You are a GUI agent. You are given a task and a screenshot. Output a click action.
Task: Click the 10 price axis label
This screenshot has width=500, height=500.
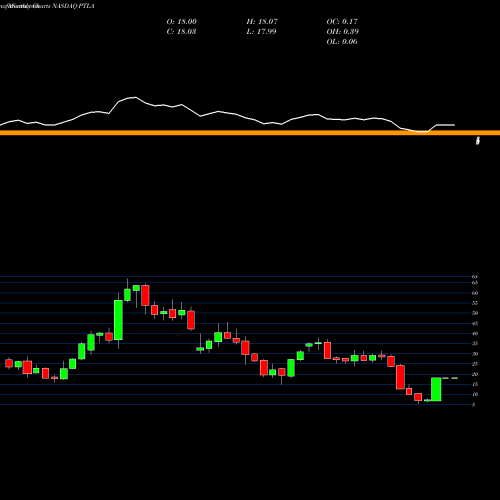[475, 394]
